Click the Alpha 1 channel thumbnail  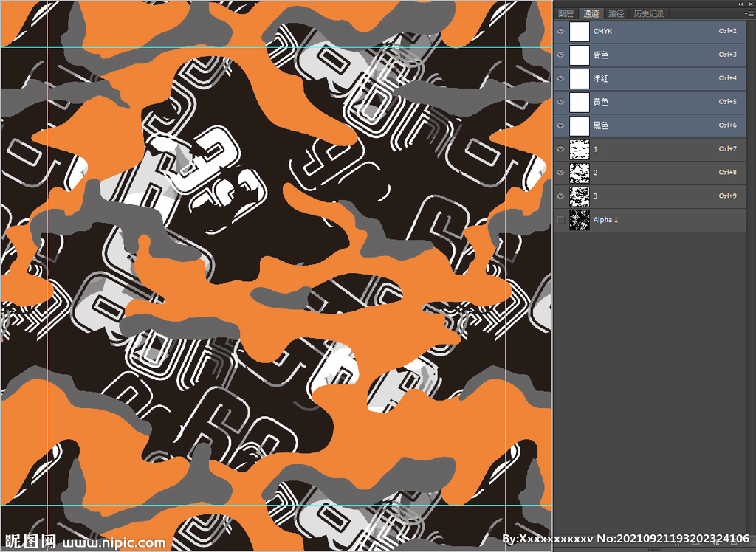click(580, 220)
